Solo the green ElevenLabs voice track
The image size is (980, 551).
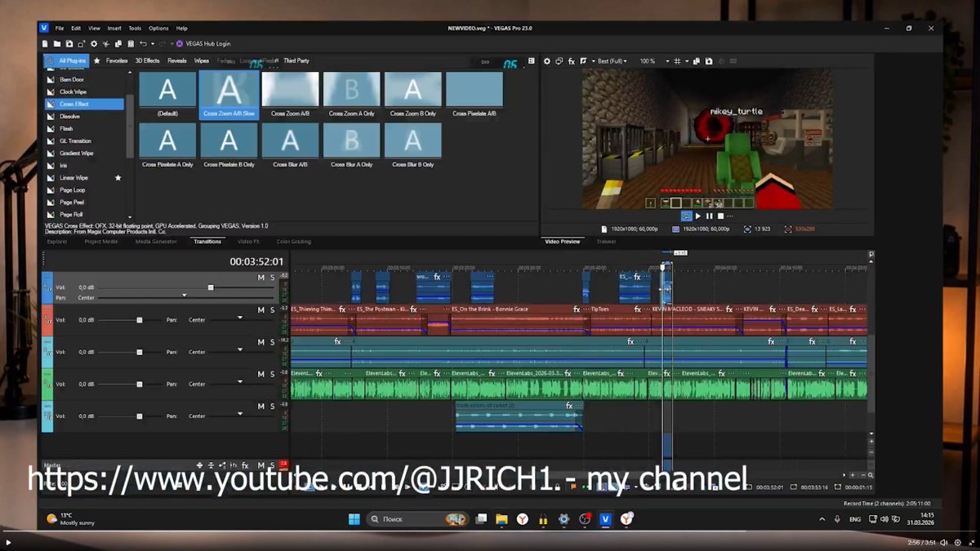click(272, 374)
